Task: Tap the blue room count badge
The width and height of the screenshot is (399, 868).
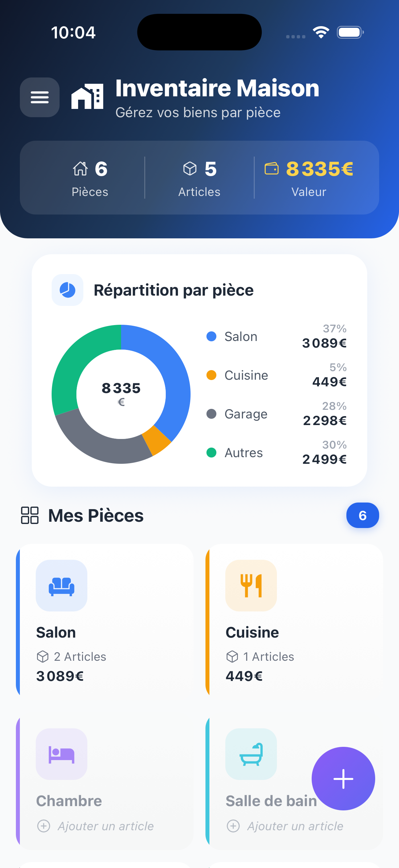Action: coord(362,515)
